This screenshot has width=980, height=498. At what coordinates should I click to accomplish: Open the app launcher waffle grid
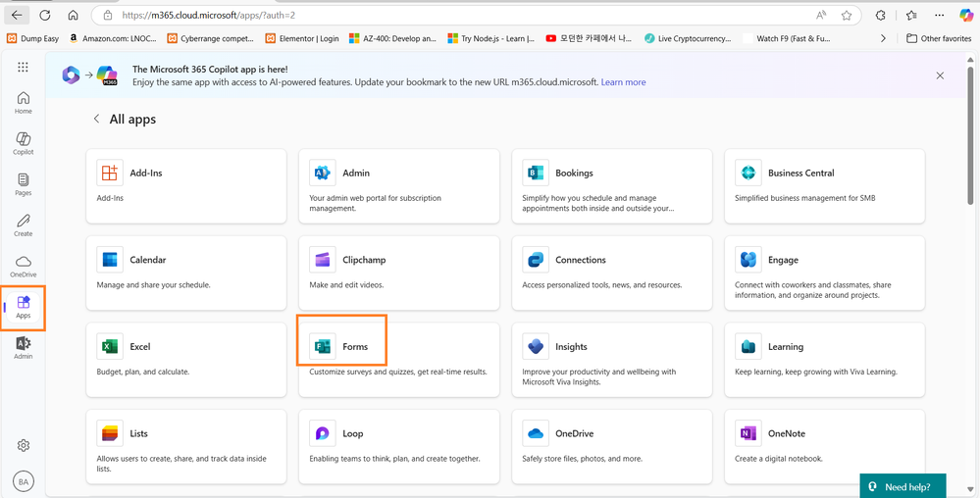click(x=24, y=68)
